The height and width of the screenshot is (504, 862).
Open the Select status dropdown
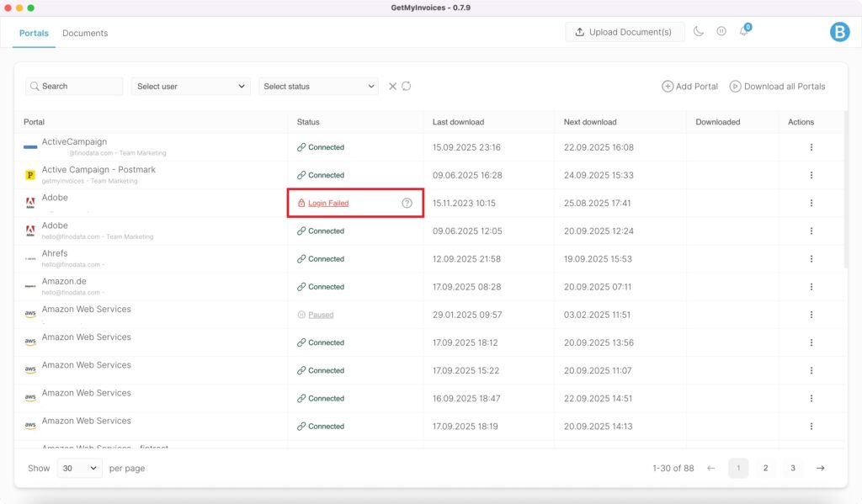coord(318,87)
